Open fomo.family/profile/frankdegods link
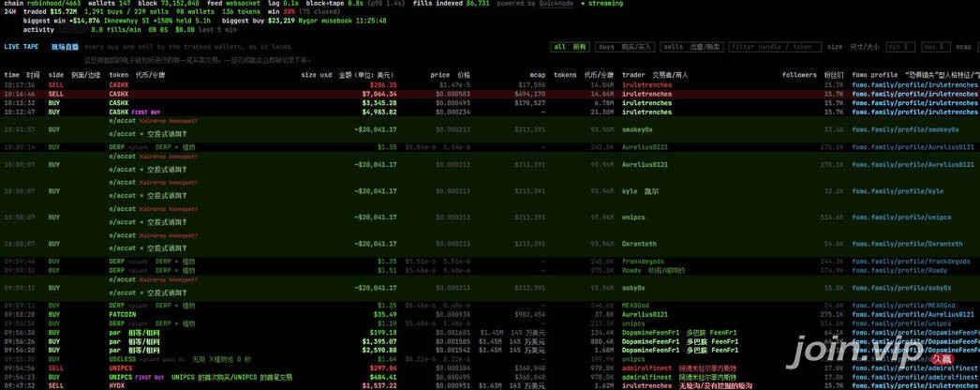This screenshot has height=390, width=980. [912, 262]
